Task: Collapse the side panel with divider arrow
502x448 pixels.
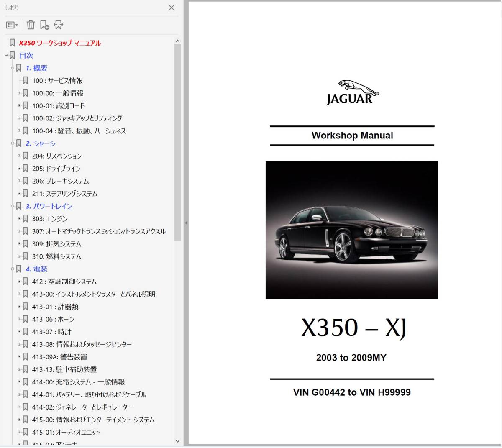Action: click(x=186, y=223)
